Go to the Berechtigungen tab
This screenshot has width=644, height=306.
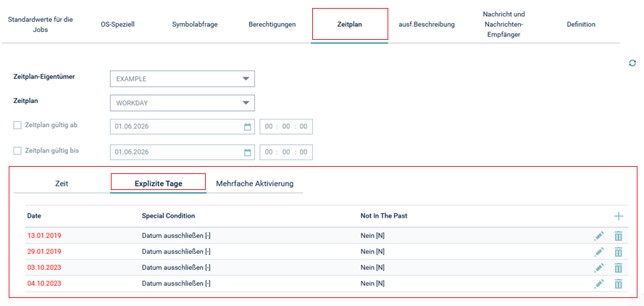point(272,25)
